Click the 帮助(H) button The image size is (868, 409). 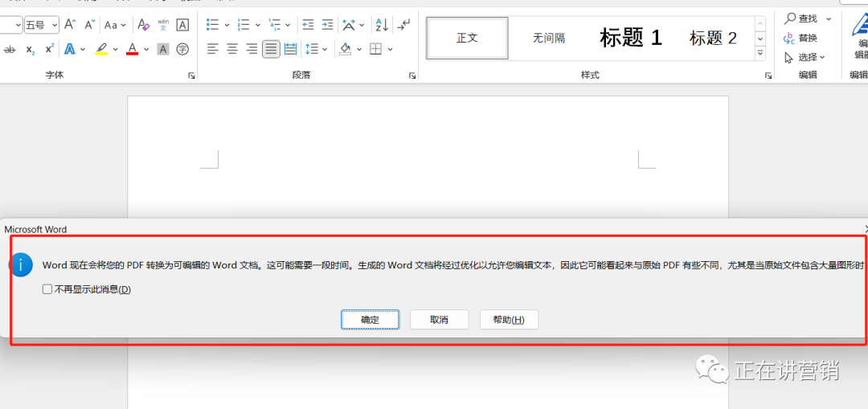(x=509, y=319)
